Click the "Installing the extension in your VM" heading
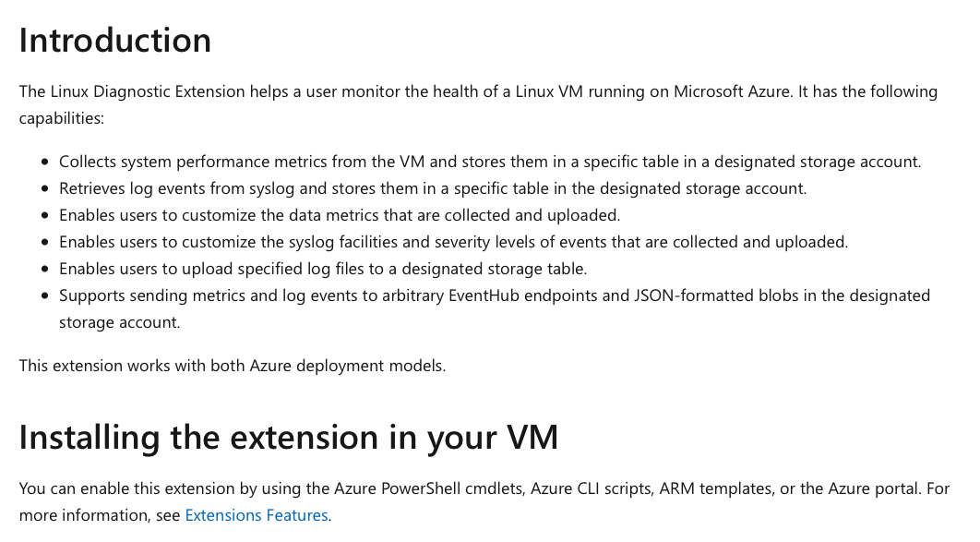Image resolution: width=980 pixels, height=542 pixels. pyautogui.click(x=288, y=437)
